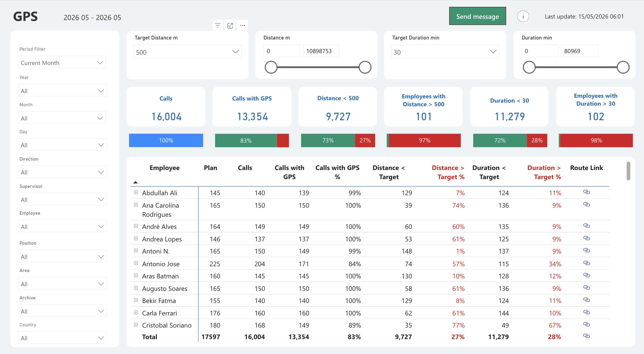Click the focus mode icon
The height and width of the screenshot is (354, 644).
230,26
